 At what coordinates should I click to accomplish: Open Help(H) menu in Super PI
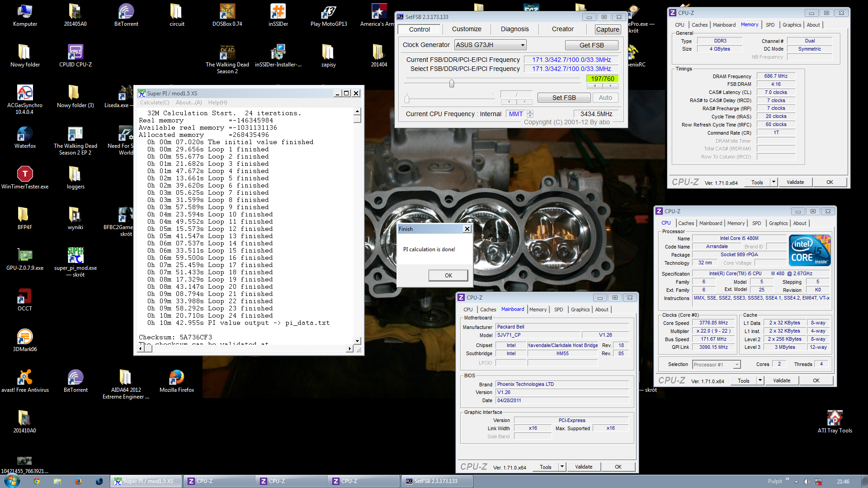[x=217, y=103]
